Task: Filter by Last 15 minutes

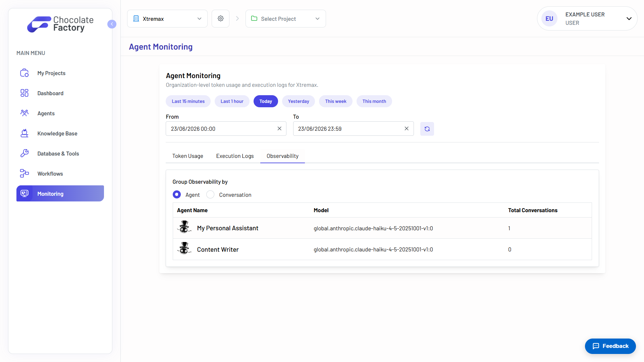Action: [x=188, y=101]
